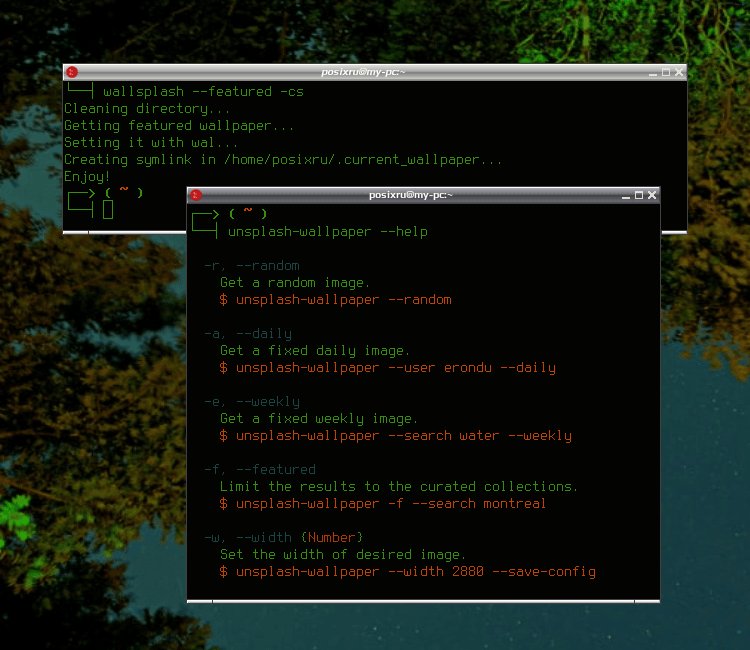Click 'Setting it with wal...' line
The width and height of the screenshot is (750, 650).
pos(151,143)
